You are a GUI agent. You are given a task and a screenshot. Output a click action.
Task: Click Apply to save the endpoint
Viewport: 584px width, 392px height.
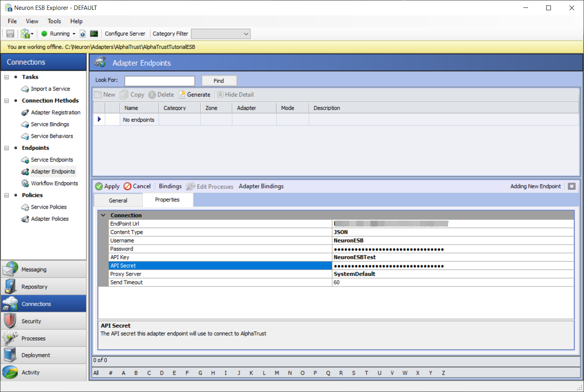108,186
